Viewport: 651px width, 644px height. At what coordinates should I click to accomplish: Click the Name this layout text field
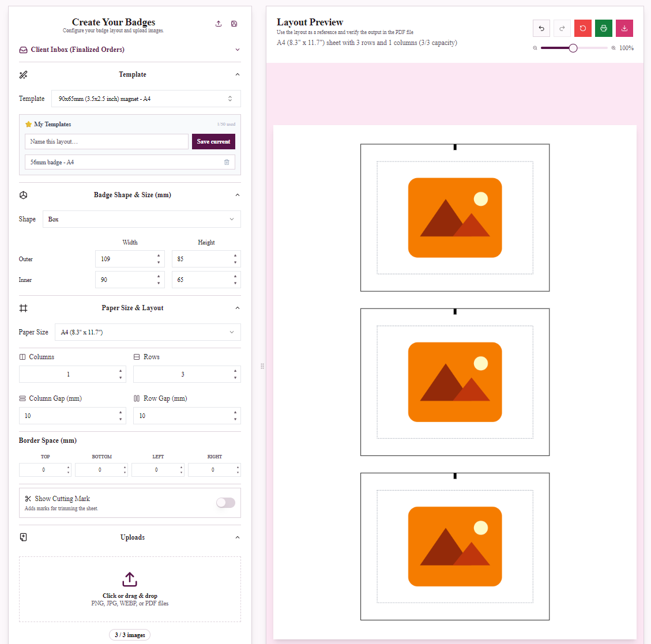pyautogui.click(x=107, y=142)
